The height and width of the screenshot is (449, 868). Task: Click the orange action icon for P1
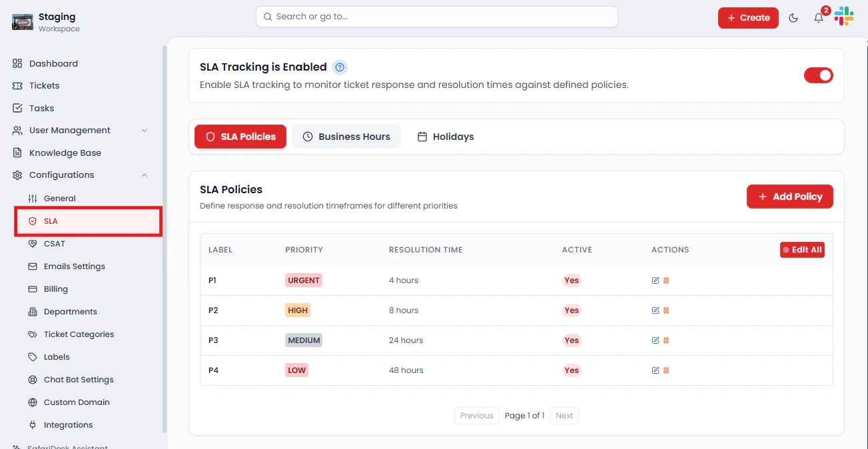[x=666, y=280]
